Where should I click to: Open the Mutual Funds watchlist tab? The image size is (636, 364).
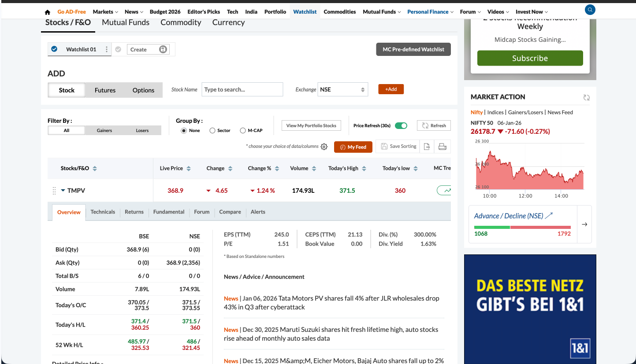126,22
